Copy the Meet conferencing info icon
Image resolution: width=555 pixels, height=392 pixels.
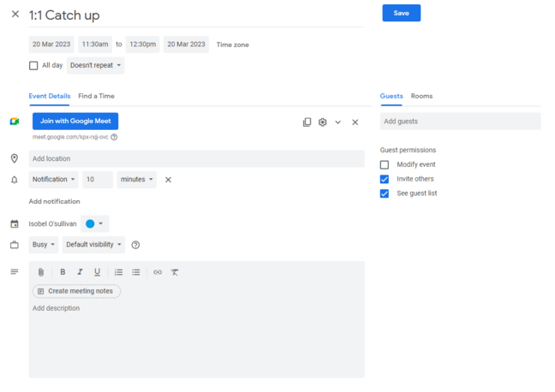[x=307, y=122]
